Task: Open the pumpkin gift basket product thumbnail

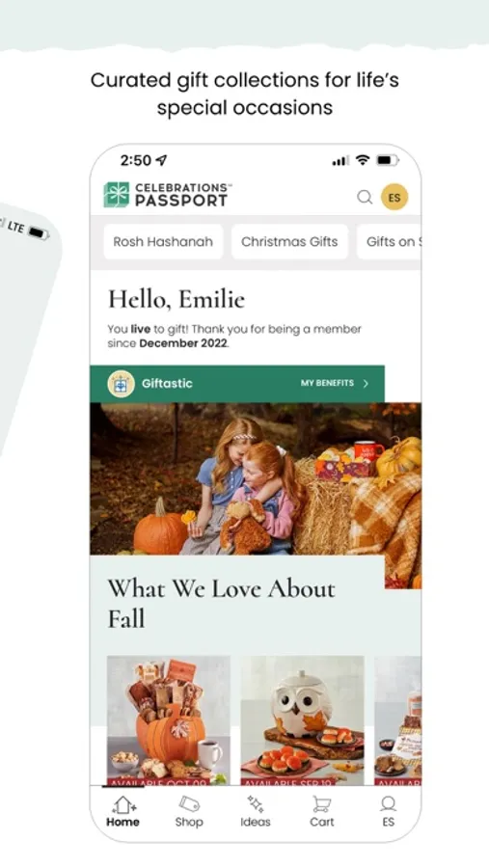Action: coord(169,720)
